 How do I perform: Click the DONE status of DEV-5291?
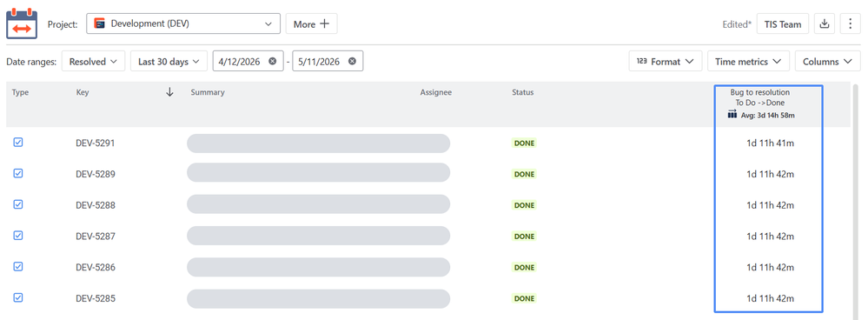(x=524, y=143)
